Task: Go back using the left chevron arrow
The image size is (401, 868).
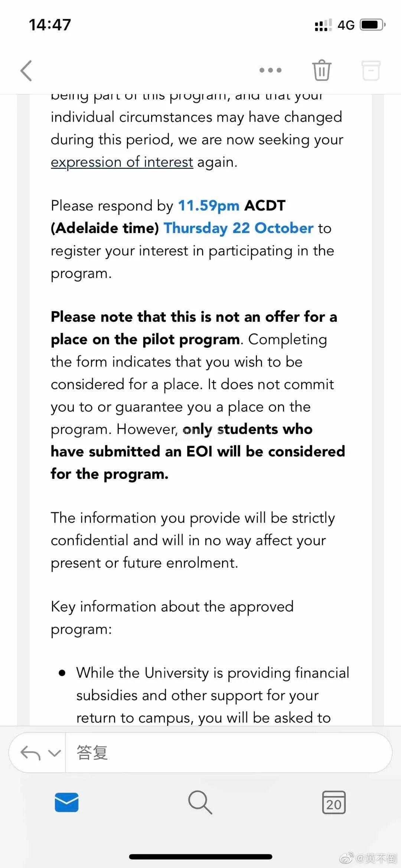Action: tap(26, 70)
